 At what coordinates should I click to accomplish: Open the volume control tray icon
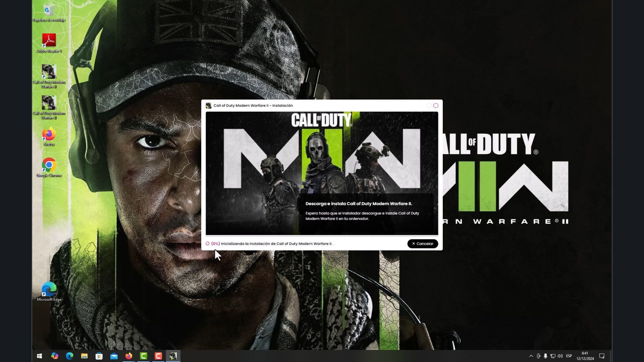[x=560, y=356]
